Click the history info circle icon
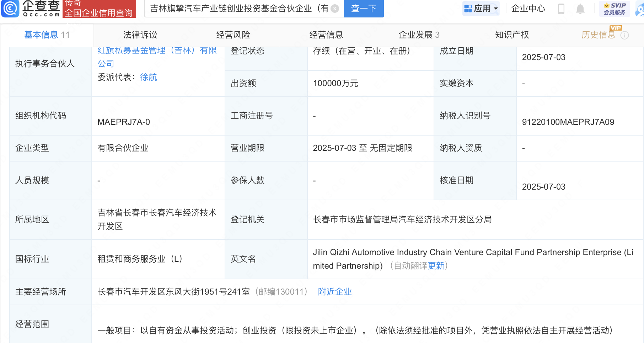Screen dimensions: 644x343 point(624,35)
